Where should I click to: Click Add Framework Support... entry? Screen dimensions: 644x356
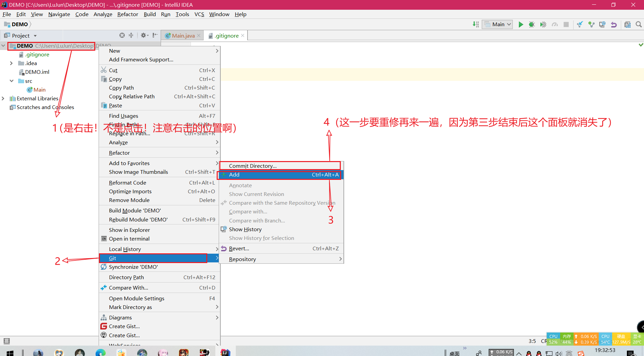pyautogui.click(x=159, y=59)
